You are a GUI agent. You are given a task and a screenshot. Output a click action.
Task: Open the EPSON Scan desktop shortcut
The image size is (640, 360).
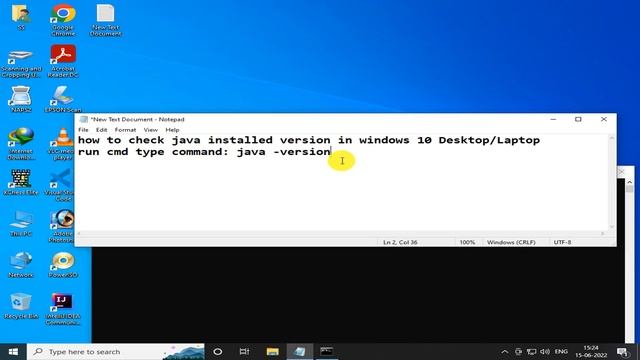63,99
